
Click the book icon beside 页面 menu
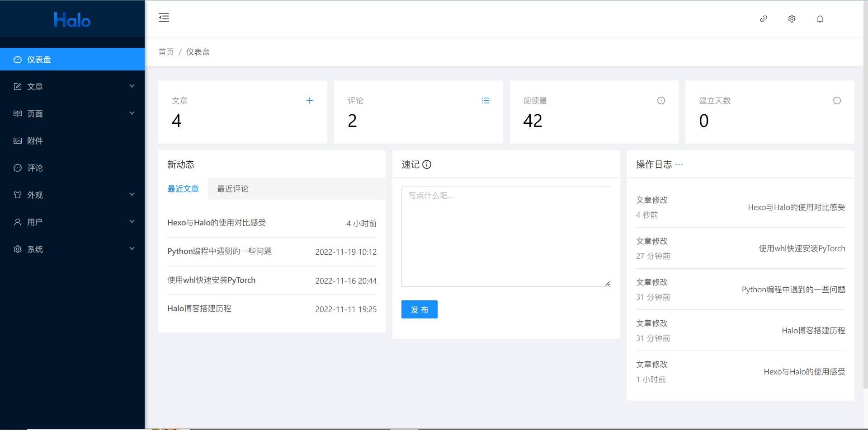[18, 114]
